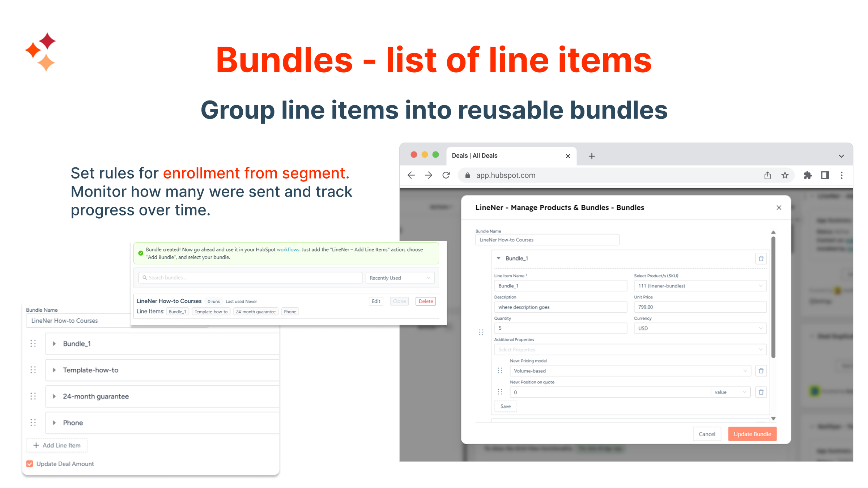Expand the Bundle_1 row in left panel
868x488 pixels.
[54, 344]
